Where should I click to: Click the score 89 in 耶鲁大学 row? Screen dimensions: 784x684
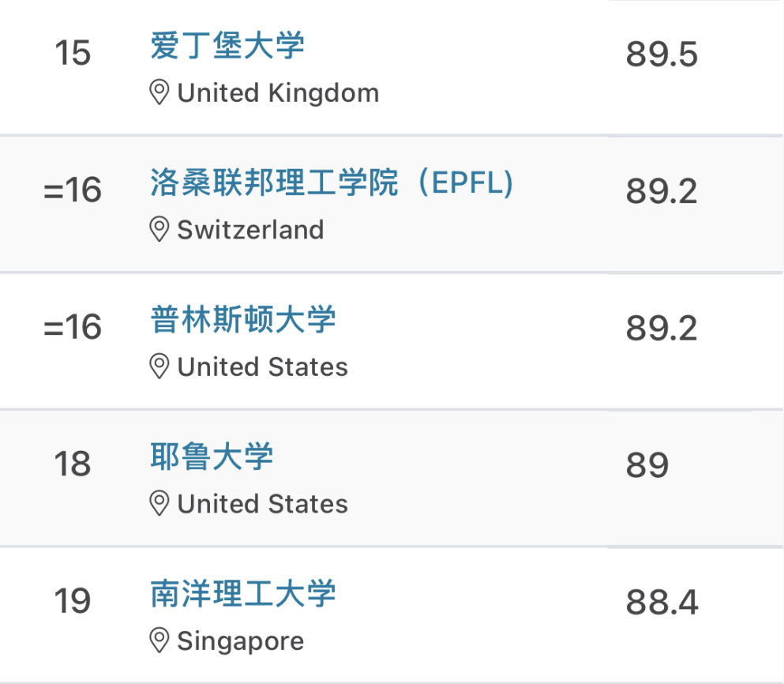click(647, 465)
